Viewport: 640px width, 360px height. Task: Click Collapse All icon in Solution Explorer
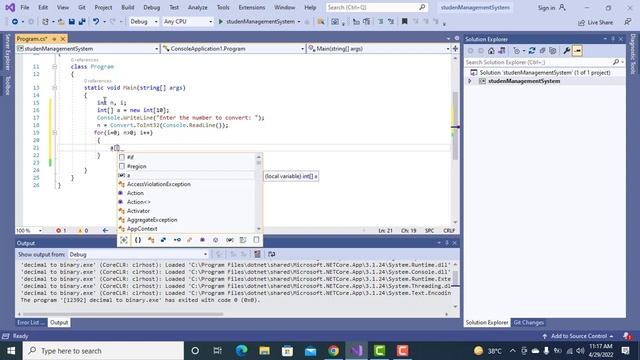click(542, 51)
